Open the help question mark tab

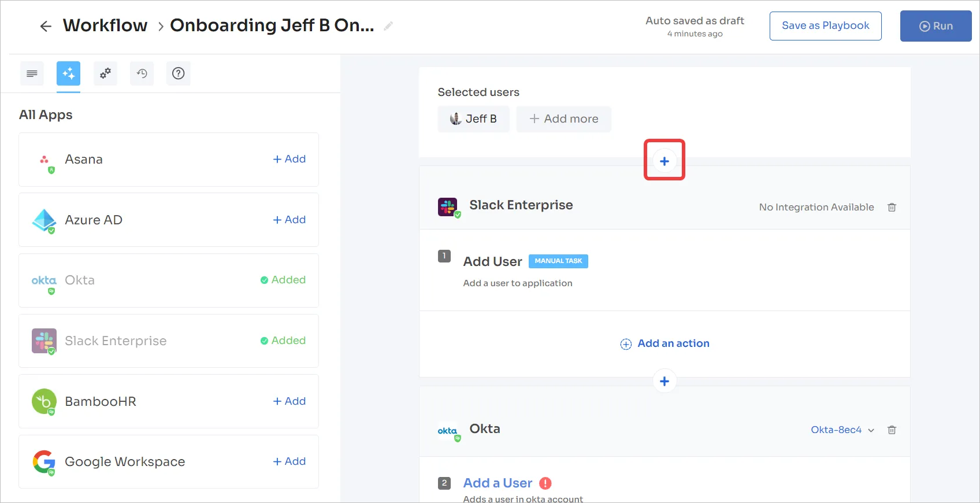point(179,73)
